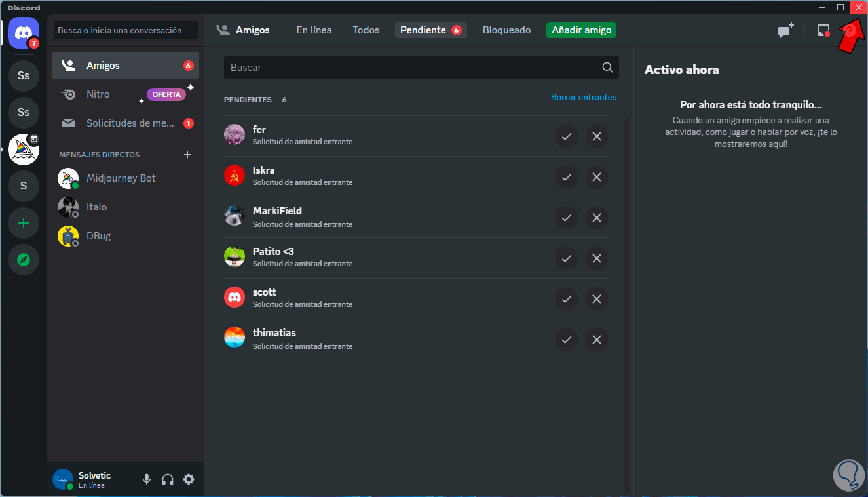This screenshot has height=497, width=868.
Task: Accept fer's friend request checkmark
Action: tap(567, 136)
